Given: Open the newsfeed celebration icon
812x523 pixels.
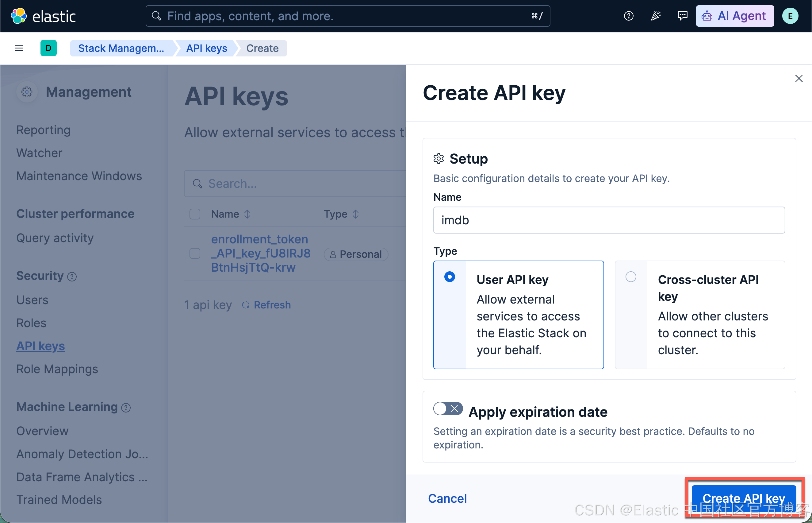Looking at the screenshot, I should 656,16.
